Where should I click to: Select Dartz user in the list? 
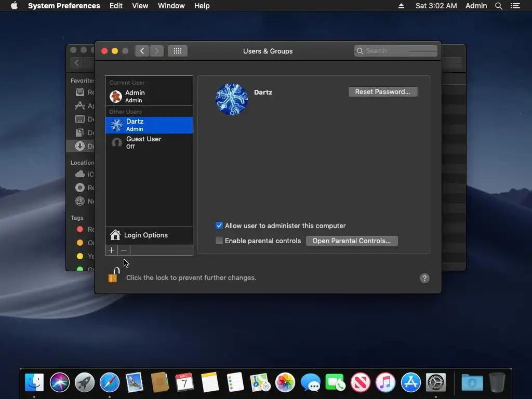[149, 125]
